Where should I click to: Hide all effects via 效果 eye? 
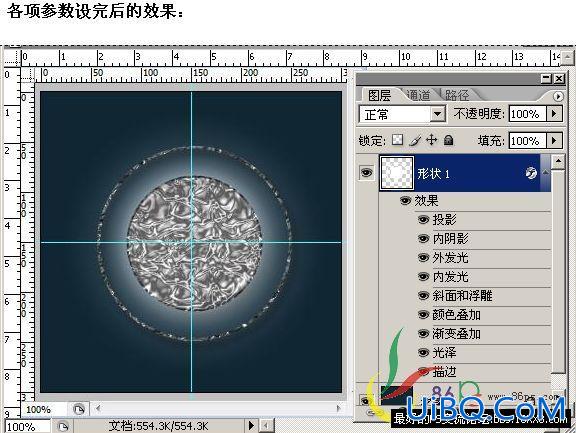click(x=405, y=201)
